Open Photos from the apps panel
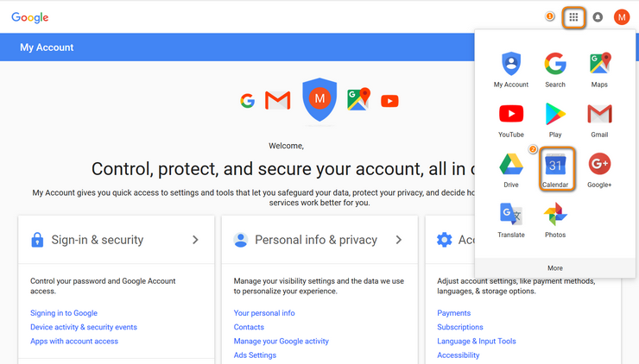 pos(555,220)
